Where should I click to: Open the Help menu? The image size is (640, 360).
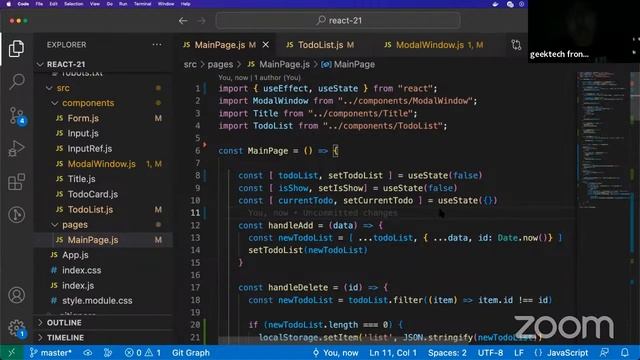click(x=186, y=4)
